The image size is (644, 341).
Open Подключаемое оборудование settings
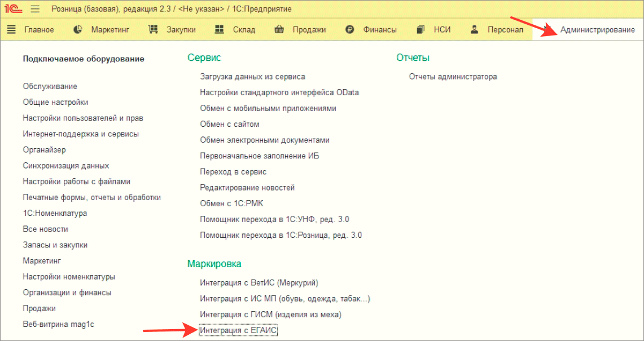84,59
